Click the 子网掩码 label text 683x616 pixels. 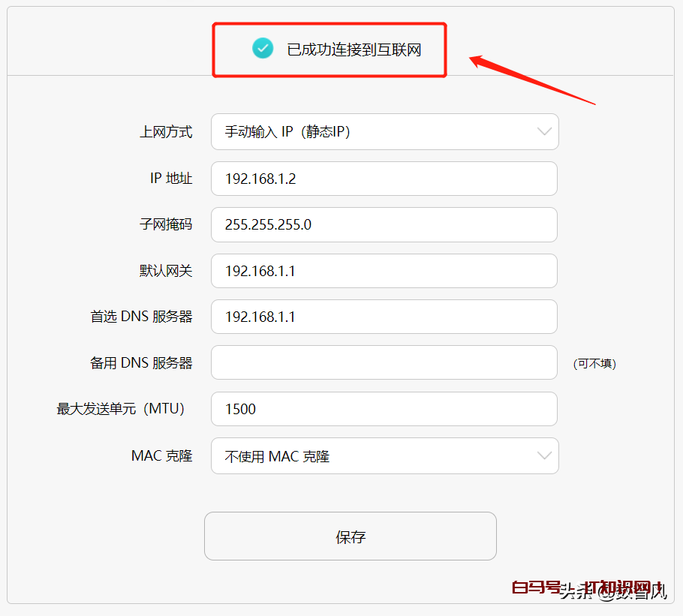point(166,224)
